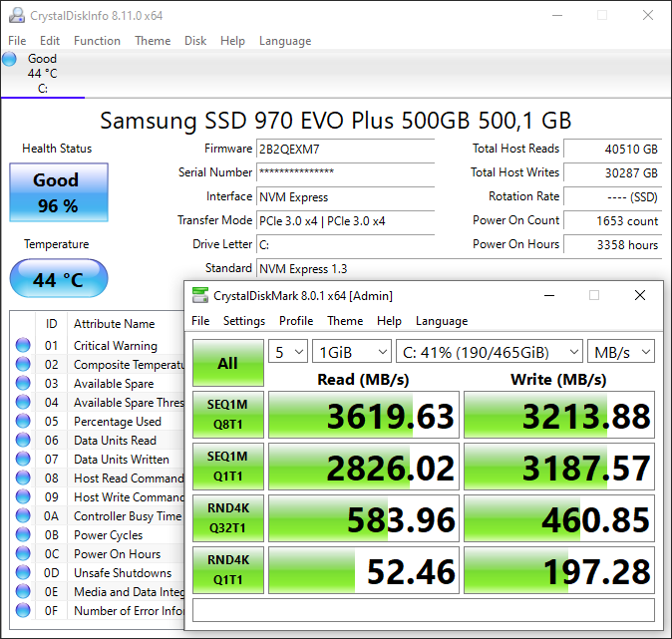
Task: Open CrystalDiskInfo Disk menu
Action: 195,41
